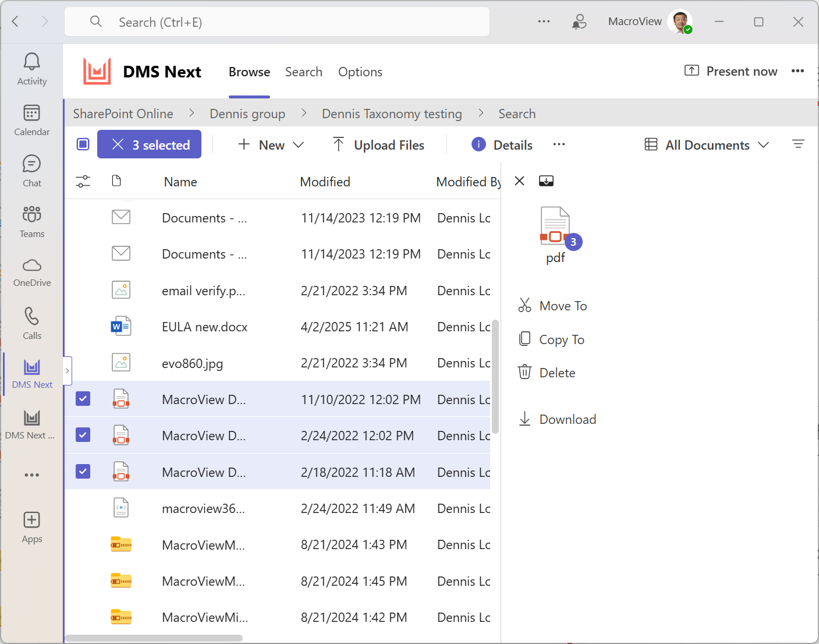This screenshot has width=819, height=644.
Task: Select the email verify.p... file
Action: (277, 291)
